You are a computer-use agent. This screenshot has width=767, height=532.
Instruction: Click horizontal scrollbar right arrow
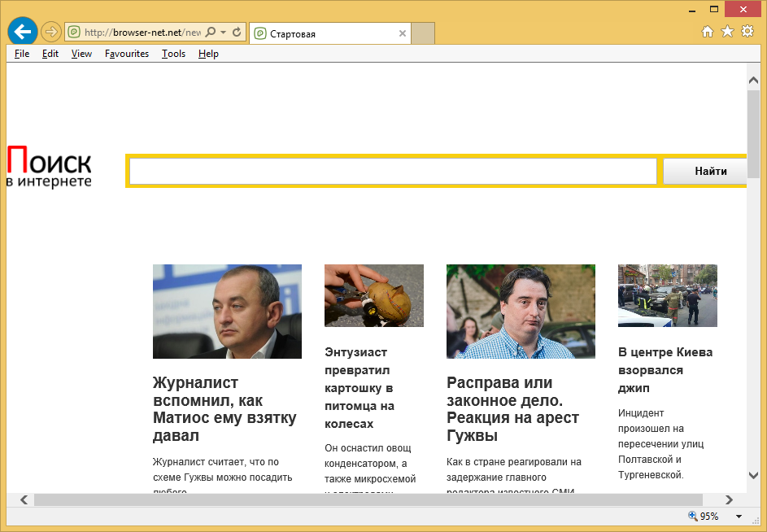pyautogui.click(x=729, y=499)
